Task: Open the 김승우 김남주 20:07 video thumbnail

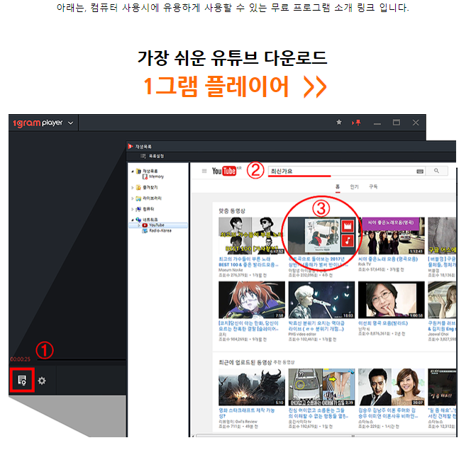Action: pyautogui.click(x=392, y=387)
